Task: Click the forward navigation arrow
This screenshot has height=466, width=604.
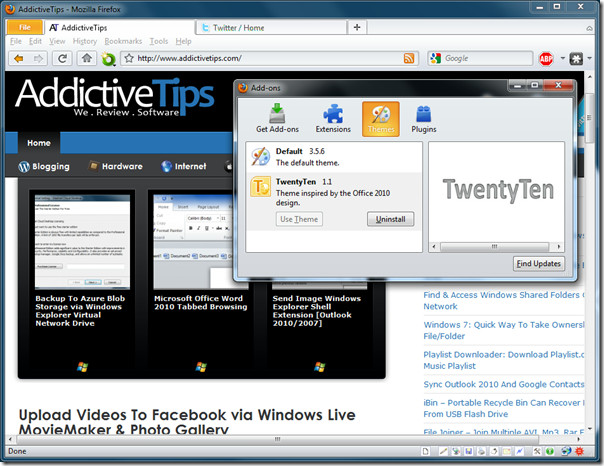Action: tap(38, 59)
